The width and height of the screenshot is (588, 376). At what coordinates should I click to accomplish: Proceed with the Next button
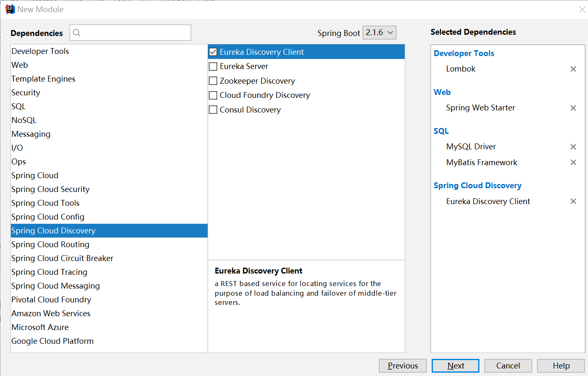455,366
